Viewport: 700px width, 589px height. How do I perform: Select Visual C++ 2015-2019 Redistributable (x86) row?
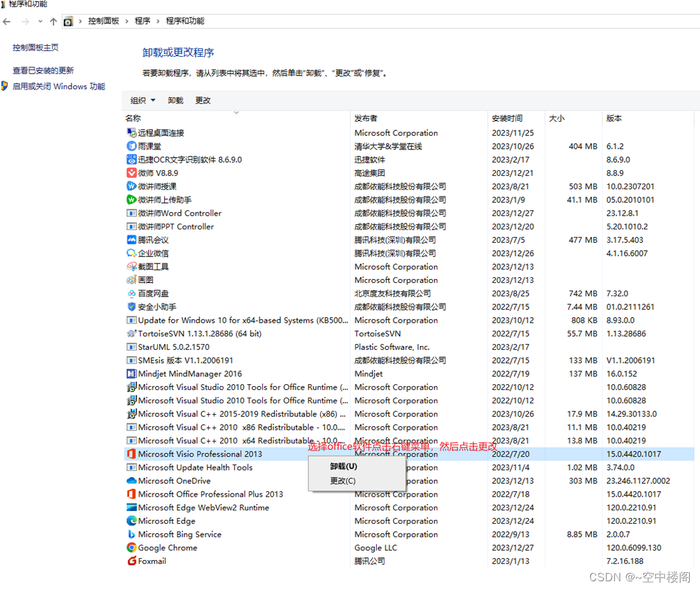coord(410,414)
